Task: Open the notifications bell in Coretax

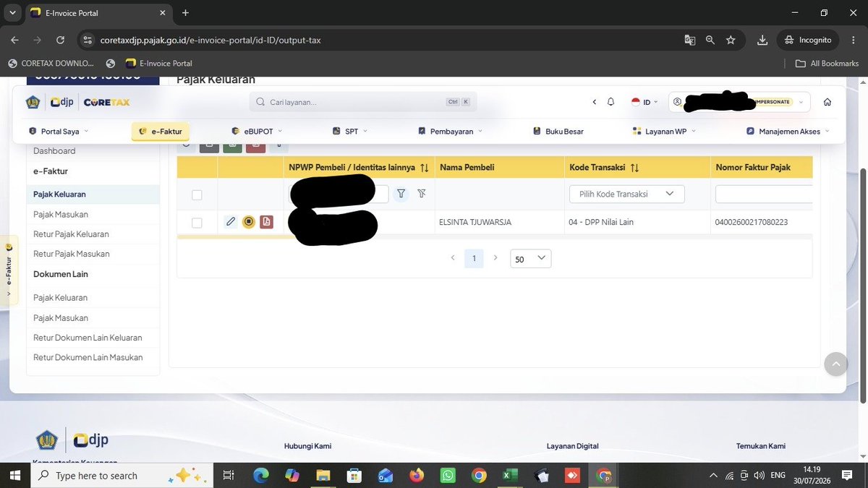Action: [x=611, y=102]
